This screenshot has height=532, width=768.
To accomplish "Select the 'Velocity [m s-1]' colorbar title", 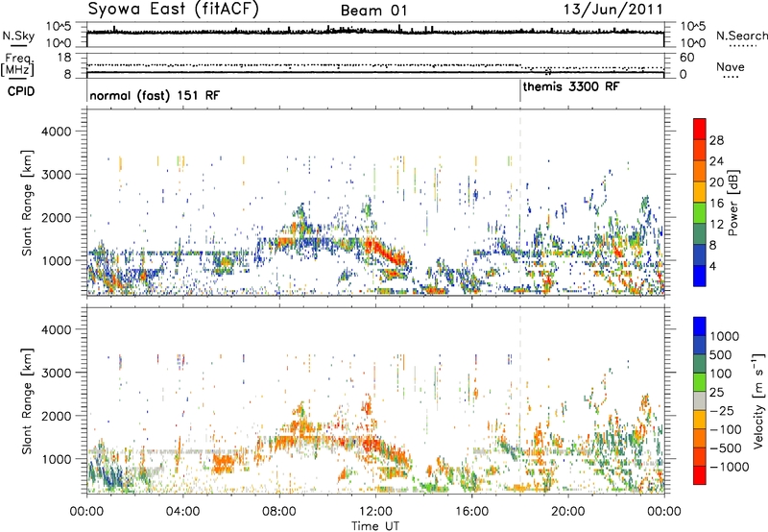I will pyautogui.click(x=758, y=400).
